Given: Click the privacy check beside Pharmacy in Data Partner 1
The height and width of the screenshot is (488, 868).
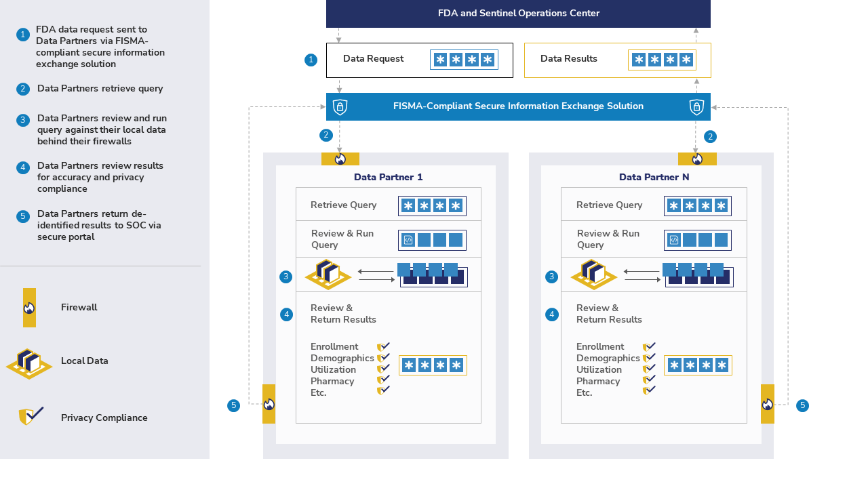Looking at the screenshot, I should [383, 380].
